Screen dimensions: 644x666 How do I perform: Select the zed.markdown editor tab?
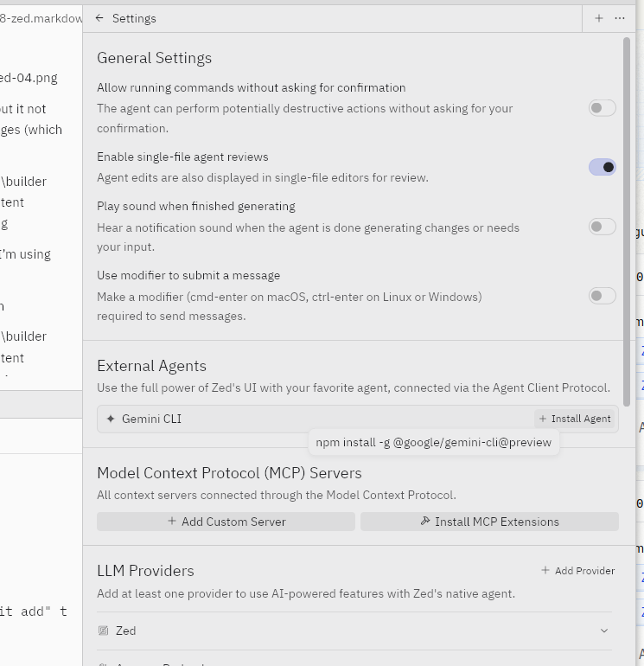[x=41, y=18]
